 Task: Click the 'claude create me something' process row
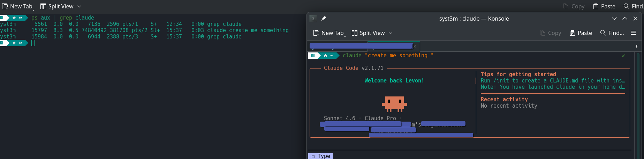click(144, 30)
